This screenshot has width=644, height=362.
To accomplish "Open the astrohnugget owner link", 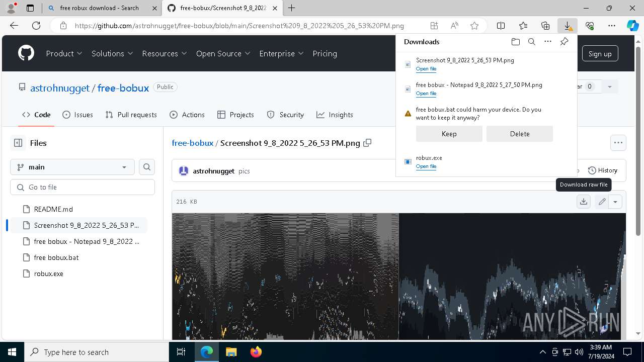I will click(59, 88).
